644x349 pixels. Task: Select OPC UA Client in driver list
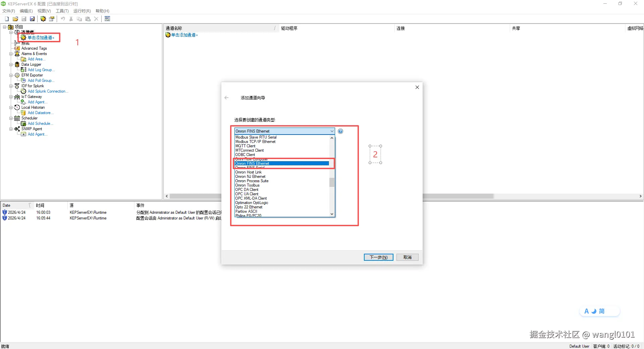(282, 194)
